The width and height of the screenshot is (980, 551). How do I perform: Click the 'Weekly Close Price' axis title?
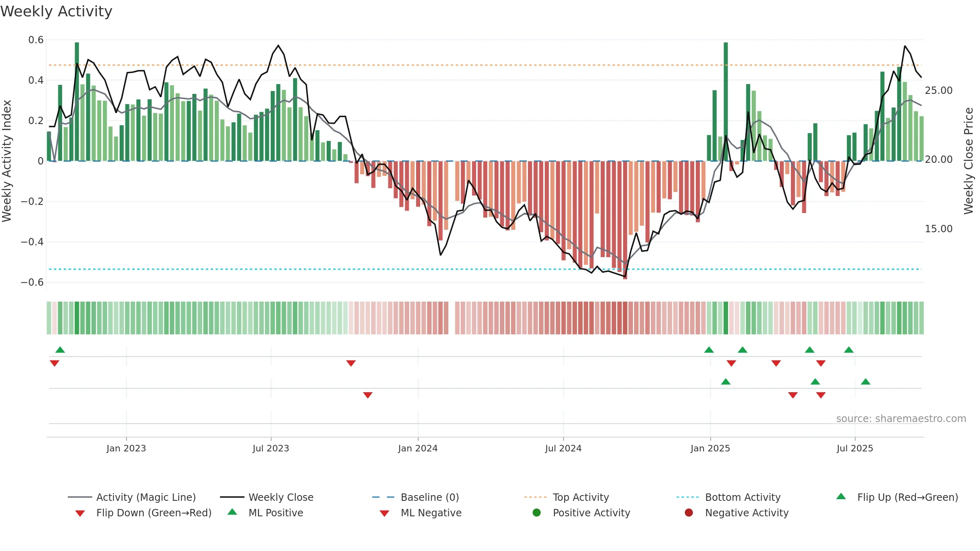click(969, 161)
